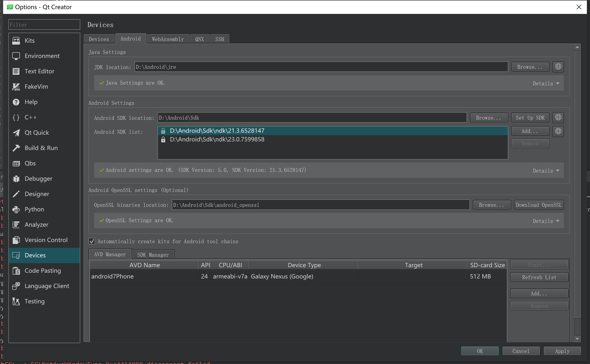This screenshot has height=364, width=590.
Task: Click Download OpenSSL button
Action: [x=539, y=205]
